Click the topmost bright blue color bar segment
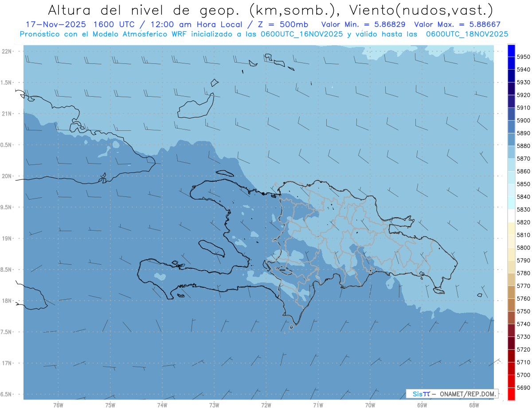 511,51
